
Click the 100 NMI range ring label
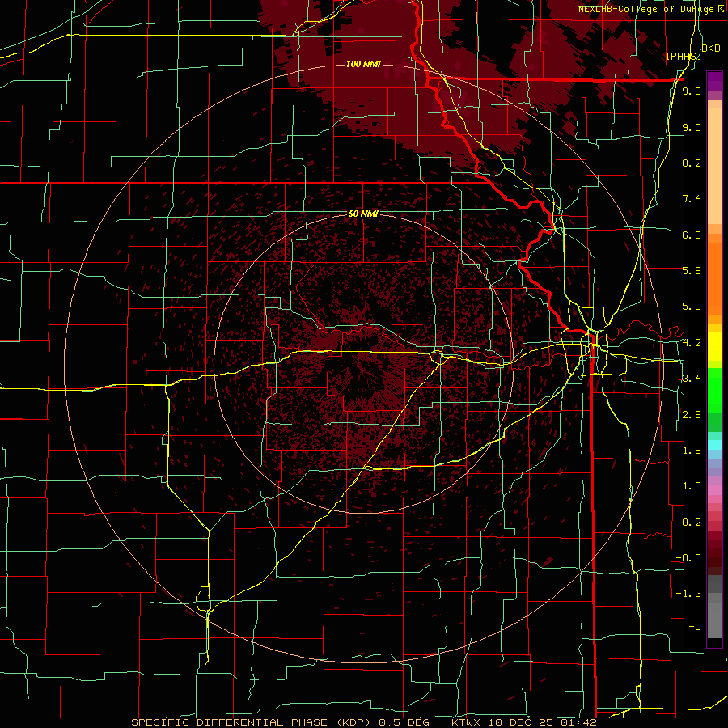tap(363, 64)
